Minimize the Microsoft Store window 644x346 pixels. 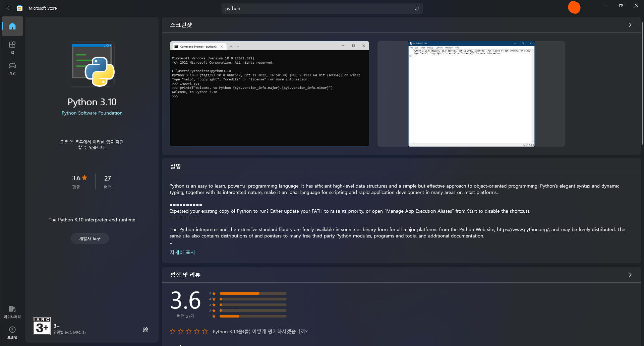pyautogui.click(x=605, y=5)
